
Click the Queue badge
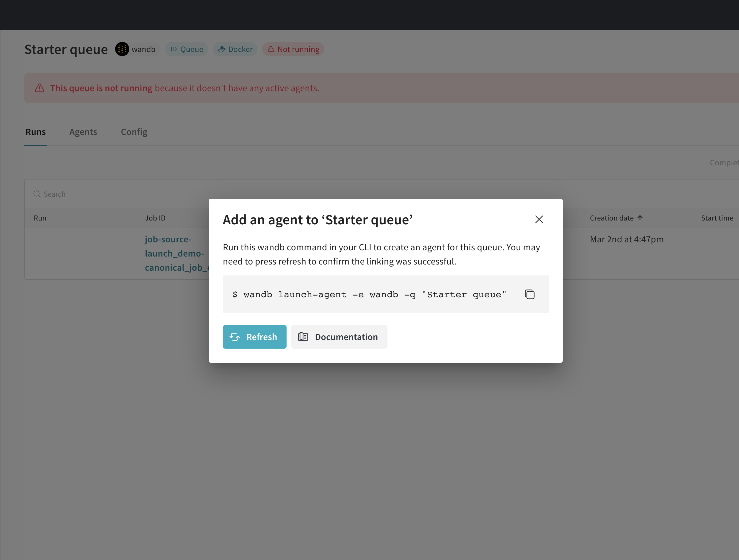(x=187, y=49)
